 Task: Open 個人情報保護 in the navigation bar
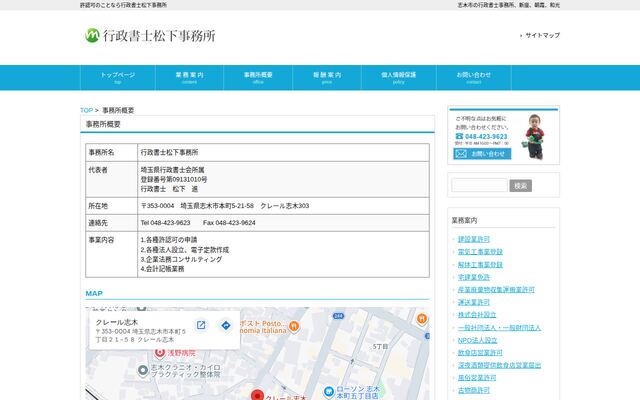click(x=399, y=77)
